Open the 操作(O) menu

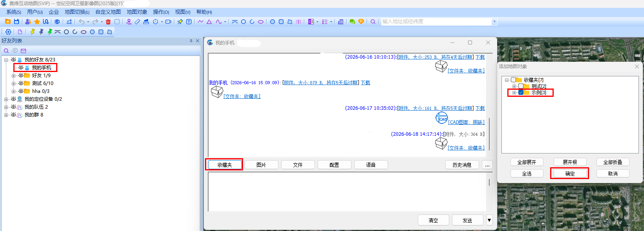(x=161, y=12)
